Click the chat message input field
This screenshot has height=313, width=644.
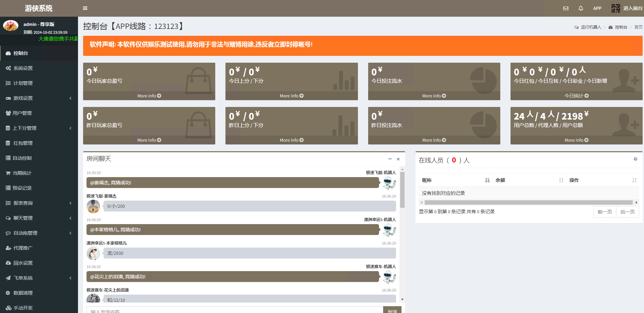[x=235, y=310]
